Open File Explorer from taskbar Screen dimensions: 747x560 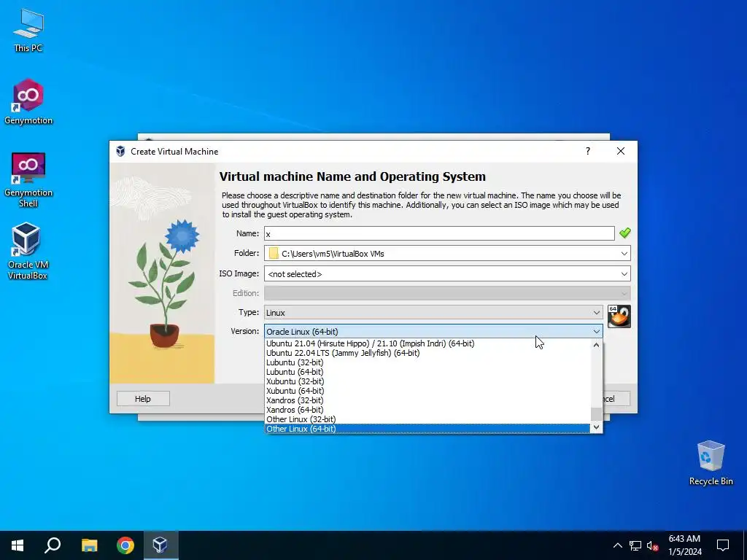(89, 545)
